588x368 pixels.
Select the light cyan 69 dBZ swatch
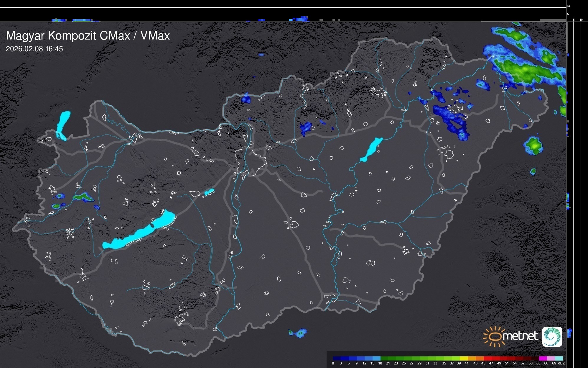(x=559, y=358)
